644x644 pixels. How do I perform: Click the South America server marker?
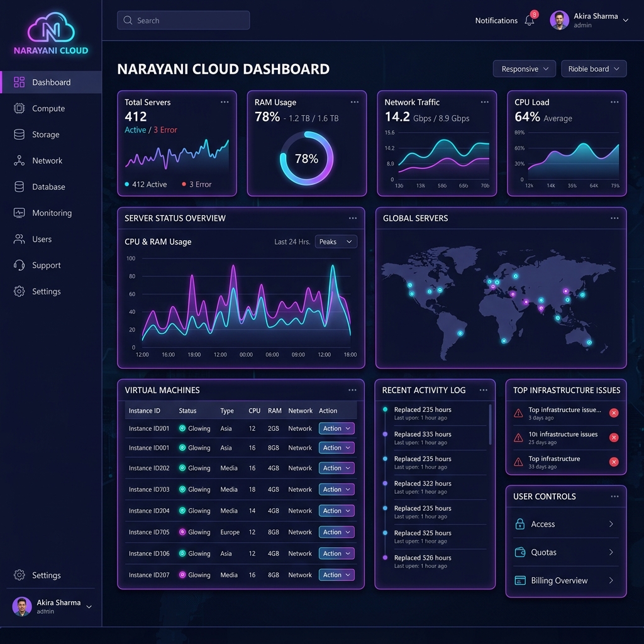[460, 333]
